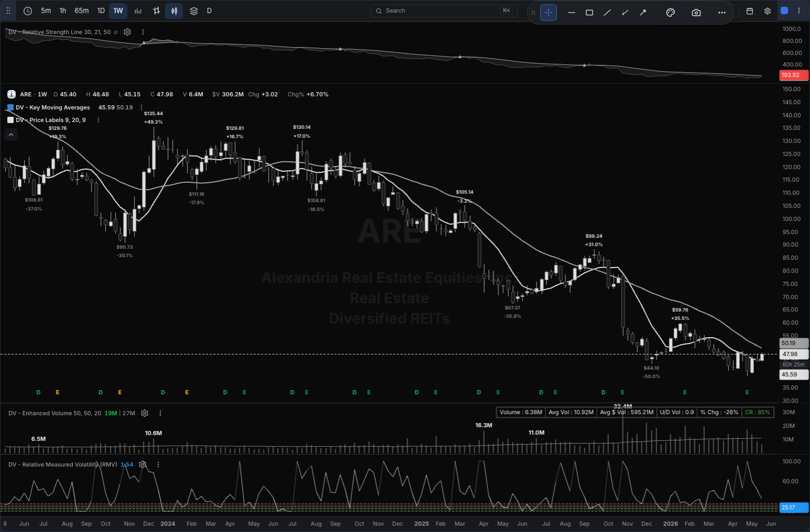
Task: Open the layers icon in top toolbar
Action: coord(193,10)
